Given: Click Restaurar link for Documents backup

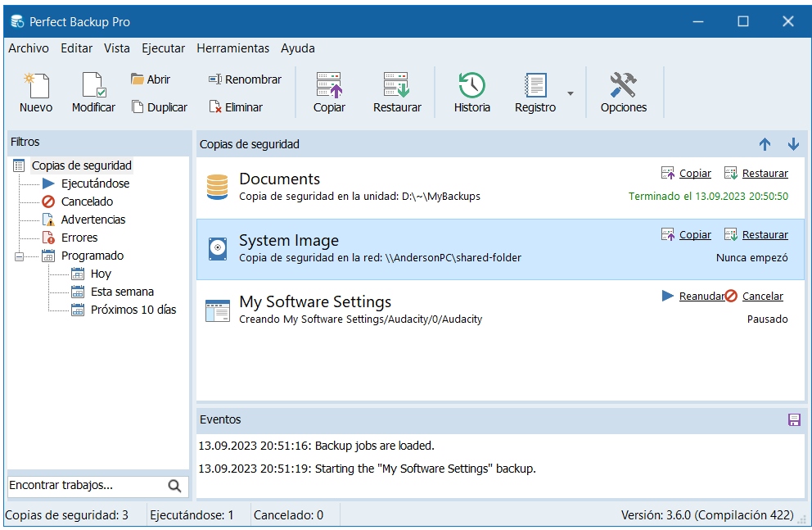Looking at the screenshot, I should click(765, 174).
